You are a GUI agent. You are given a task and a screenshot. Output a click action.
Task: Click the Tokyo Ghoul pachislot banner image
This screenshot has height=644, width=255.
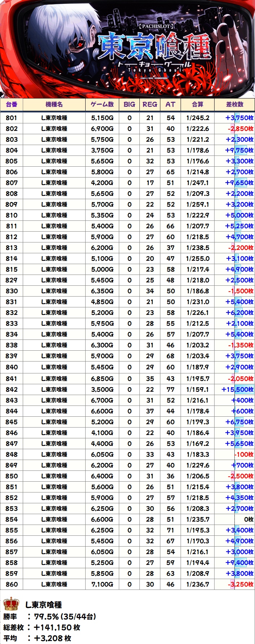coord(127,49)
